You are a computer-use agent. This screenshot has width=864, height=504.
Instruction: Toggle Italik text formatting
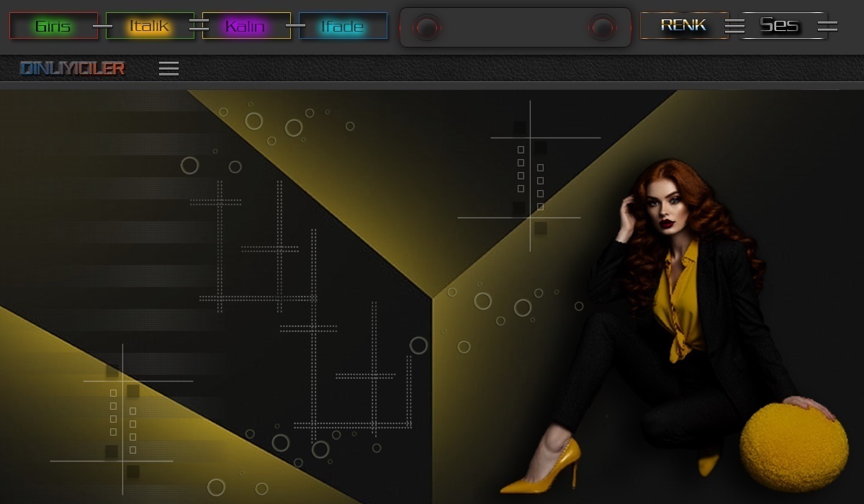tap(150, 26)
